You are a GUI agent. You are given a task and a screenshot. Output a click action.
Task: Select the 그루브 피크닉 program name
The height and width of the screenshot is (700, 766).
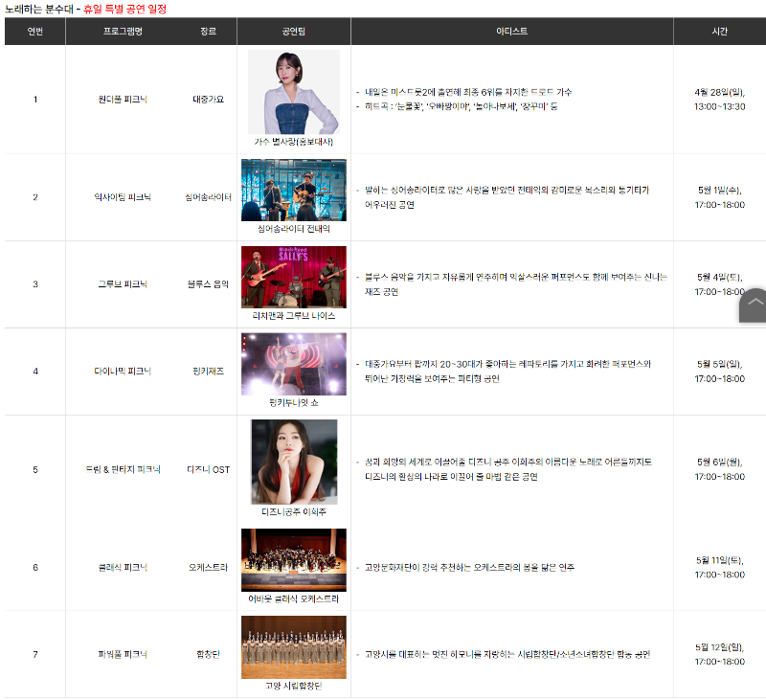(123, 283)
